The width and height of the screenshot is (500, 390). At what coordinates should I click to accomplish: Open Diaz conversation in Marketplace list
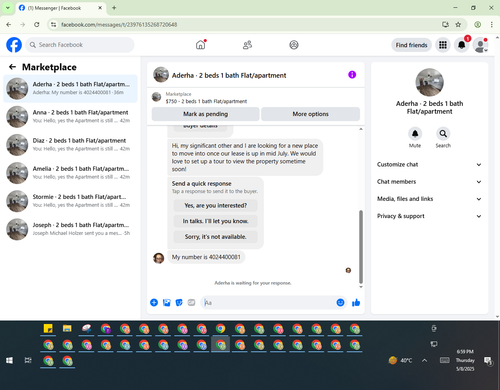click(70, 145)
